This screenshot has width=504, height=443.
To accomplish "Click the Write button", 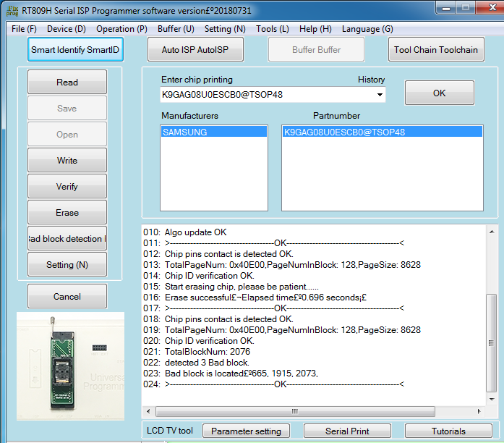I will click(x=67, y=160).
